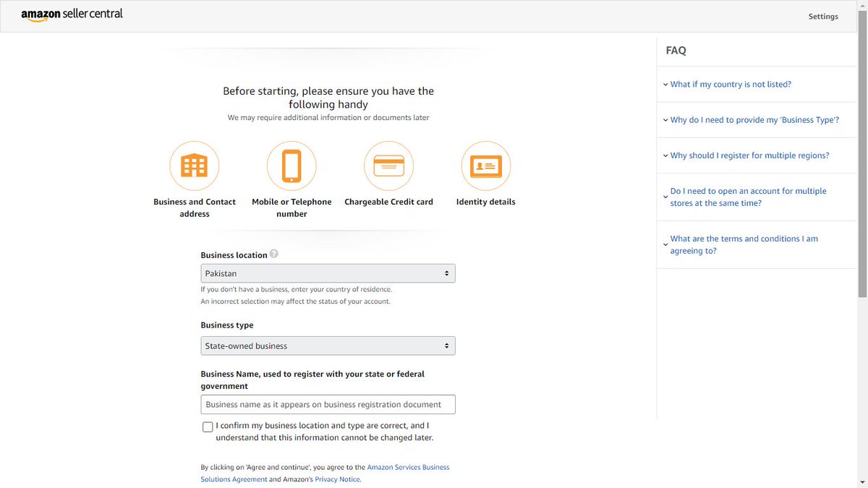868x488 pixels.
Task: Expand FAQ 'What if my country is not listed?'
Action: click(731, 85)
